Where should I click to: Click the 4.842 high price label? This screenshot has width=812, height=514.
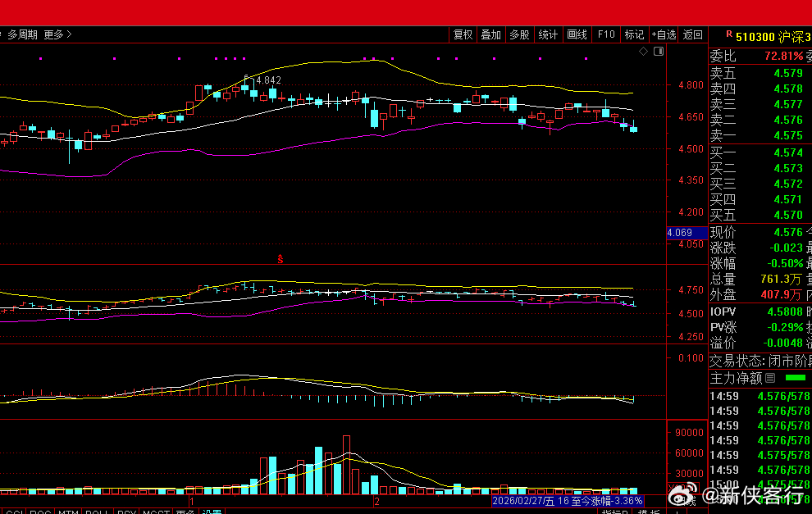coord(269,80)
